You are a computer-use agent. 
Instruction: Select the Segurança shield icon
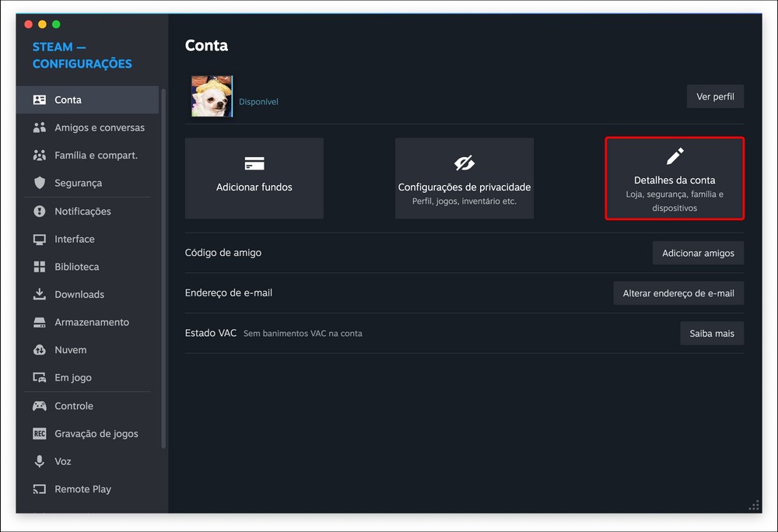click(x=40, y=184)
